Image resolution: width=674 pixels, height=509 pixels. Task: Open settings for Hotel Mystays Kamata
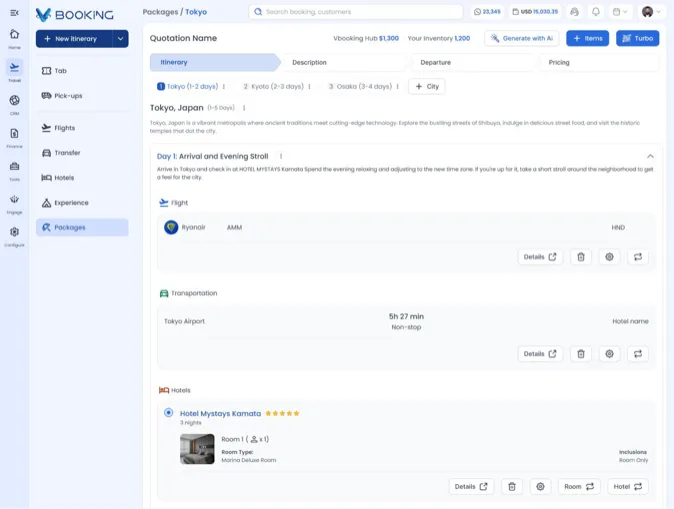click(540, 487)
